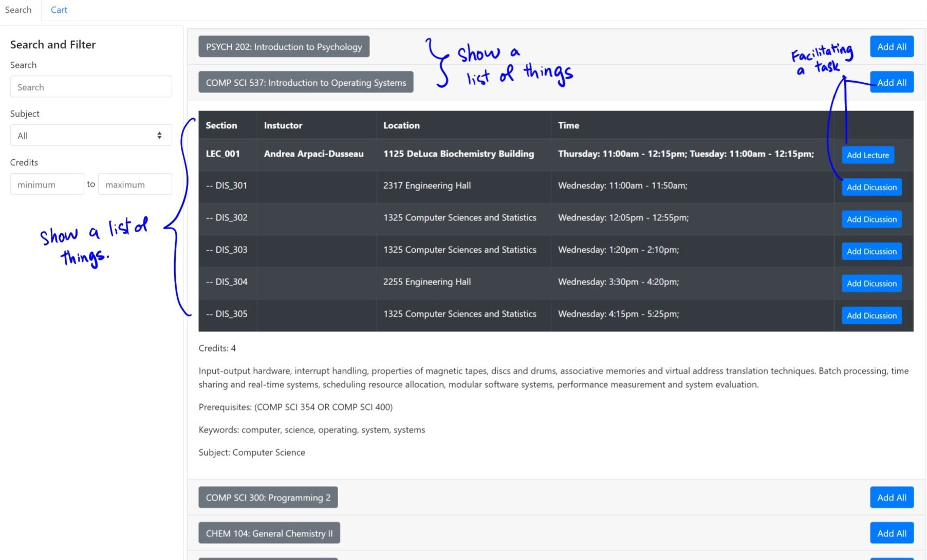Click the DIS_303 section cell
The width and height of the screenshot is (927, 560).
(x=228, y=251)
